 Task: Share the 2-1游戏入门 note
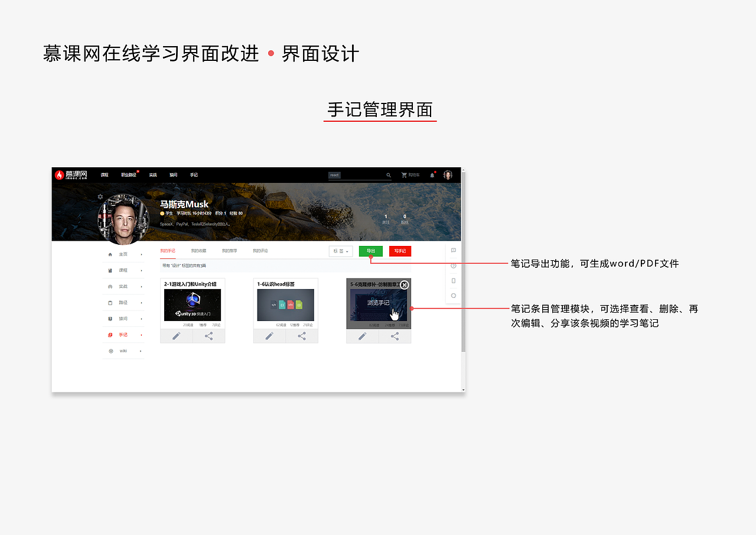click(208, 336)
